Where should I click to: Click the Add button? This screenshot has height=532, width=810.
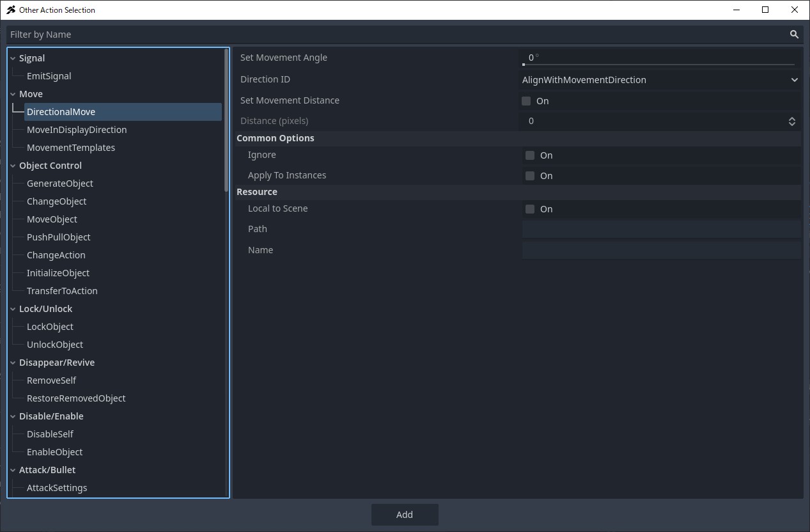pos(405,515)
